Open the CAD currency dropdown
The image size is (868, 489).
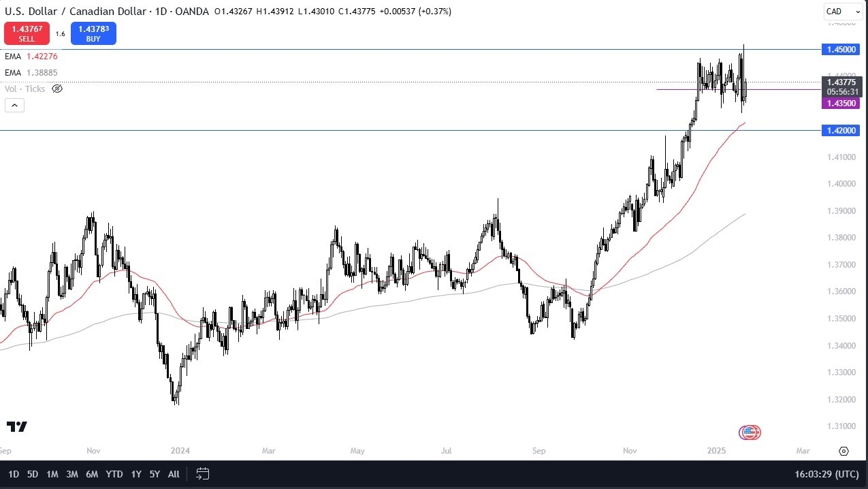click(x=843, y=11)
